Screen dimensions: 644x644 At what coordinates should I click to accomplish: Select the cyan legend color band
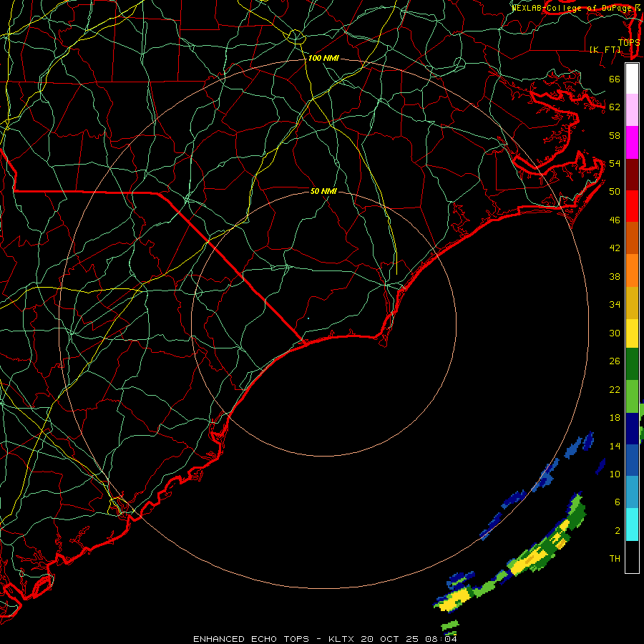click(632, 525)
